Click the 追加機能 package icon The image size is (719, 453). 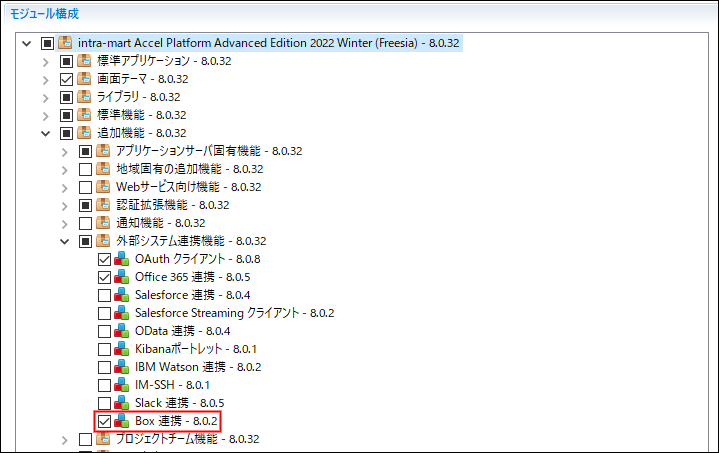84,133
